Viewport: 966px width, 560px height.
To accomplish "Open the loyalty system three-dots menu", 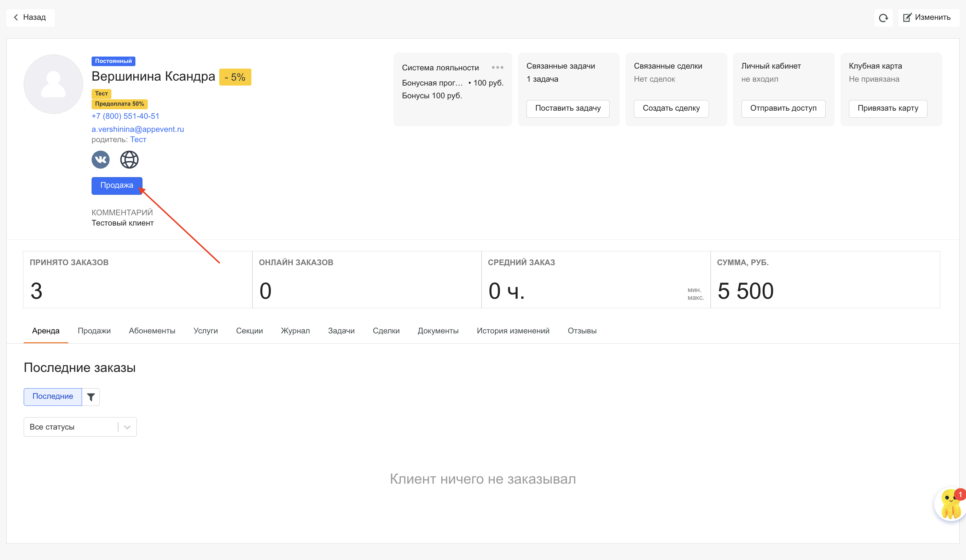I will (x=497, y=68).
